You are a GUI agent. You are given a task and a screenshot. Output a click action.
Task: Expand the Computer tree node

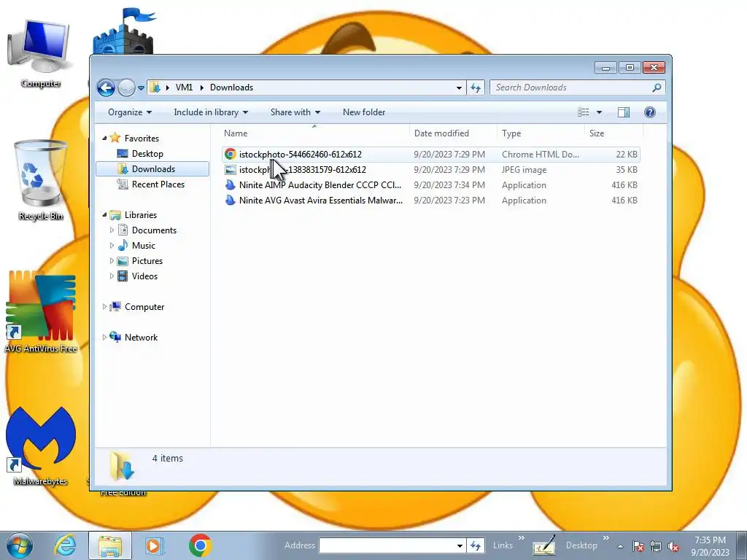click(x=105, y=307)
